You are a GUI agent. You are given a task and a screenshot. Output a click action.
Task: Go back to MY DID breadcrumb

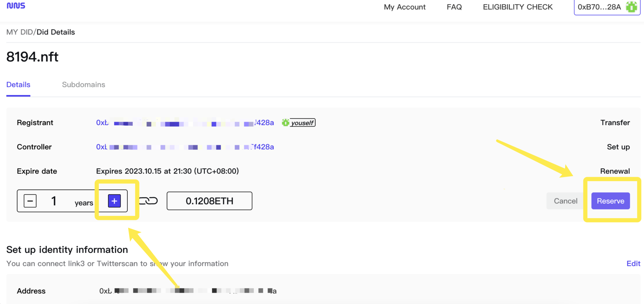[x=19, y=32]
